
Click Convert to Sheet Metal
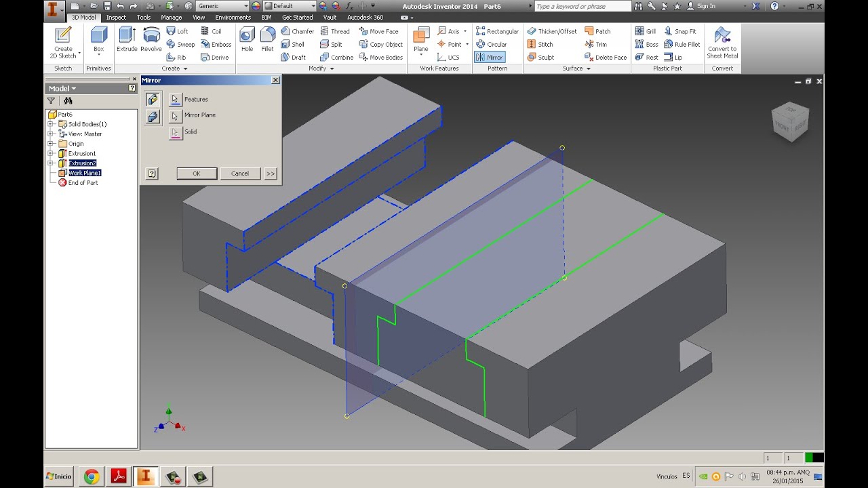[722, 43]
